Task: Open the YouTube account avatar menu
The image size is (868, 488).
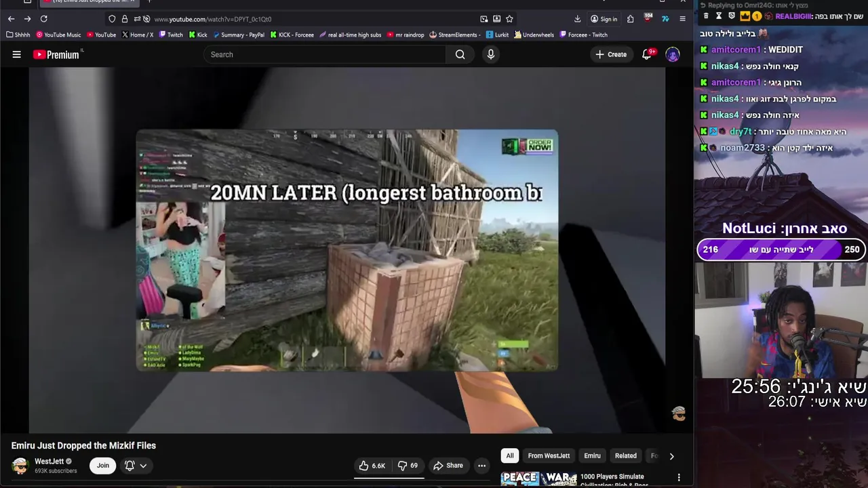Action: click(x=673, y=54)
